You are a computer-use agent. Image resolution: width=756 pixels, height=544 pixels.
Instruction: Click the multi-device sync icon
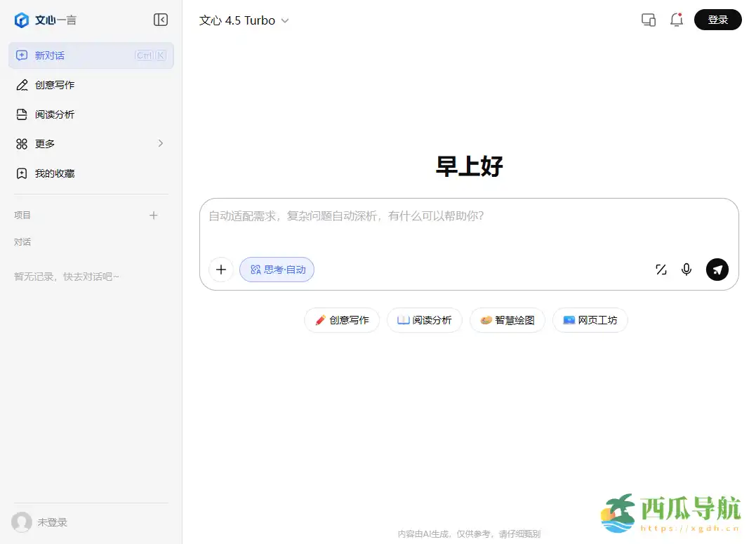point(648,20)
